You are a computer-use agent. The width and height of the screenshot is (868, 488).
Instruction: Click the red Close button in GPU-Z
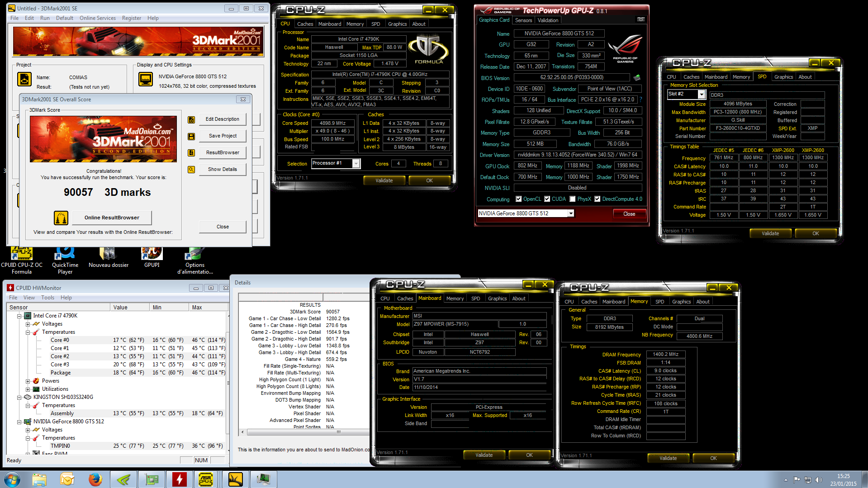(x=629, y=214)
